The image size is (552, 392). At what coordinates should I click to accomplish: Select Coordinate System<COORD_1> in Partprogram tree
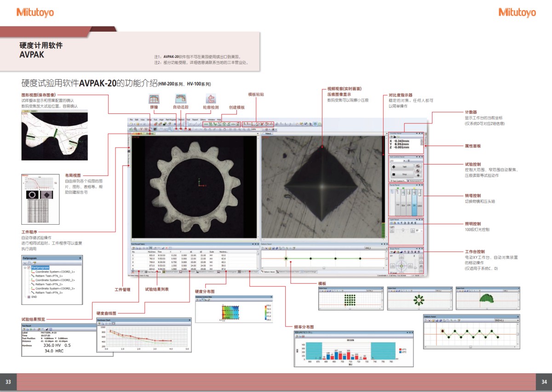(x=54, y=272)
